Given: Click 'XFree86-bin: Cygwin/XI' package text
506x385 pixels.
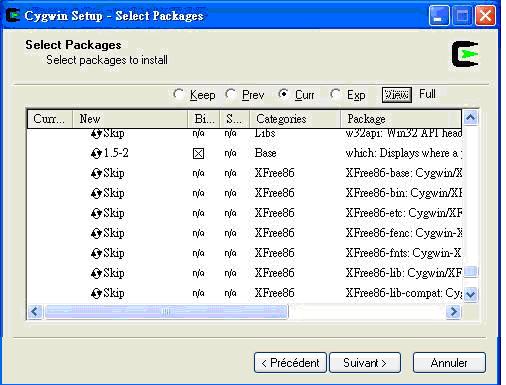Looking at the screenshot, I should pyautogui.click(x=404, y=193).
